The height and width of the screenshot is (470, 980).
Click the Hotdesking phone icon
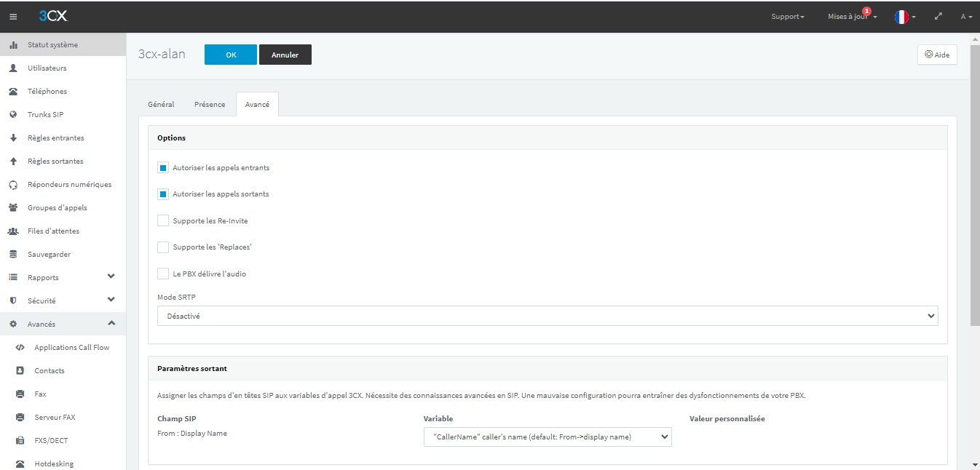click(20, 464)
